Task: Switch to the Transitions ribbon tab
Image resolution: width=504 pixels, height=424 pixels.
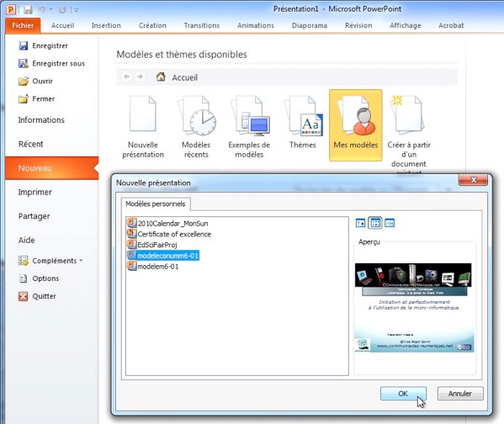Action: point(202,25)
